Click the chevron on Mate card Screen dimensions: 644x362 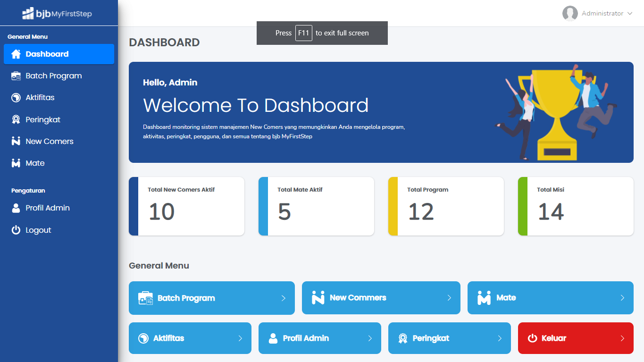point(622,298)
